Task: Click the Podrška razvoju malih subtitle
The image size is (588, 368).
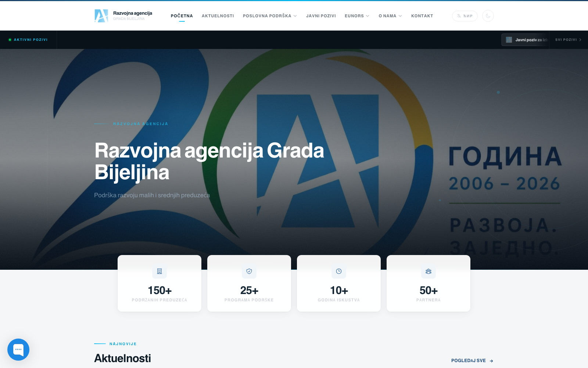Action: (x=152, y=195)
